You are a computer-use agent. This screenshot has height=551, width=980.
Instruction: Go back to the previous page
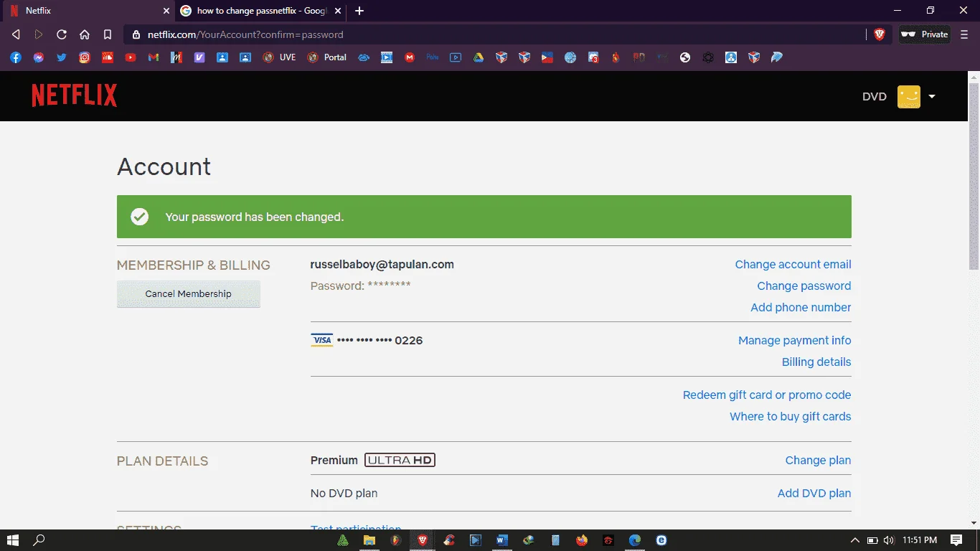click(x=16, y=34)
